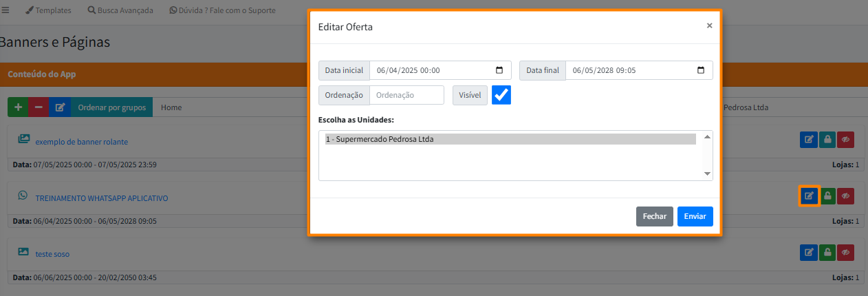Viewport: 868px width, 296px height.
Task: Open the hamburger menu icon
Action: [6, 10]
